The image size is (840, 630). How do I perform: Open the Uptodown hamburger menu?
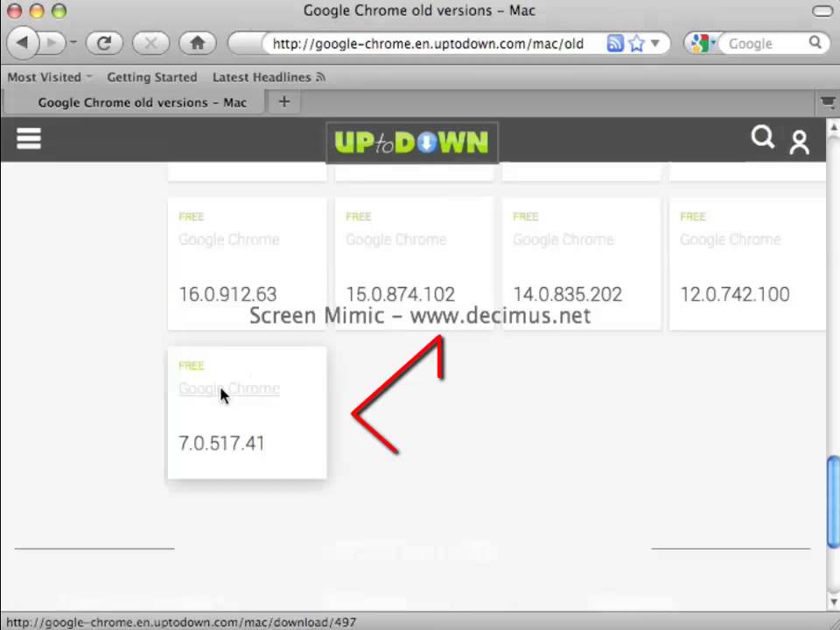pyautogui.click(x=29, y=139)
